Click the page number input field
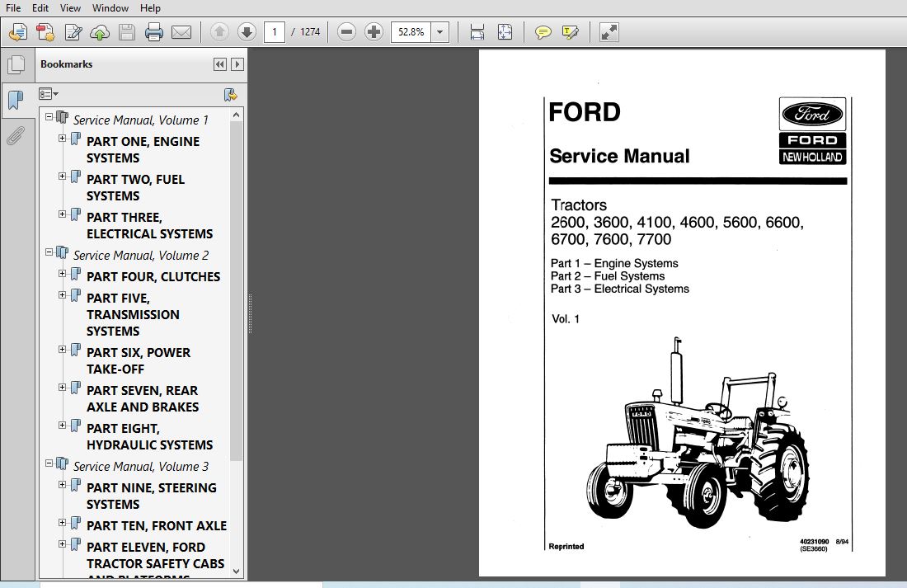Screen dimensions: 907x588 coord(275,32)
